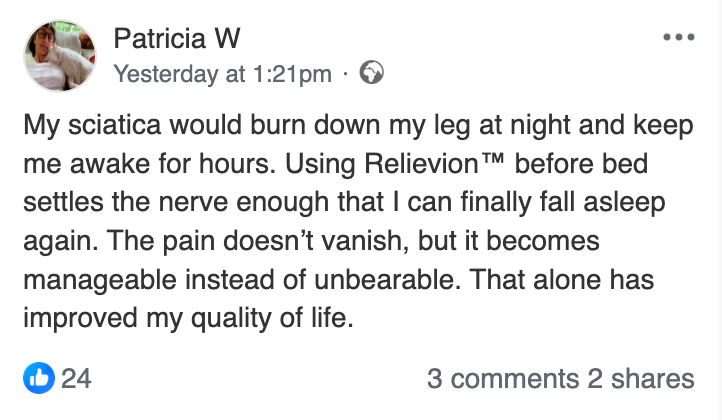View the 24 reactions count

click(77, 379)
